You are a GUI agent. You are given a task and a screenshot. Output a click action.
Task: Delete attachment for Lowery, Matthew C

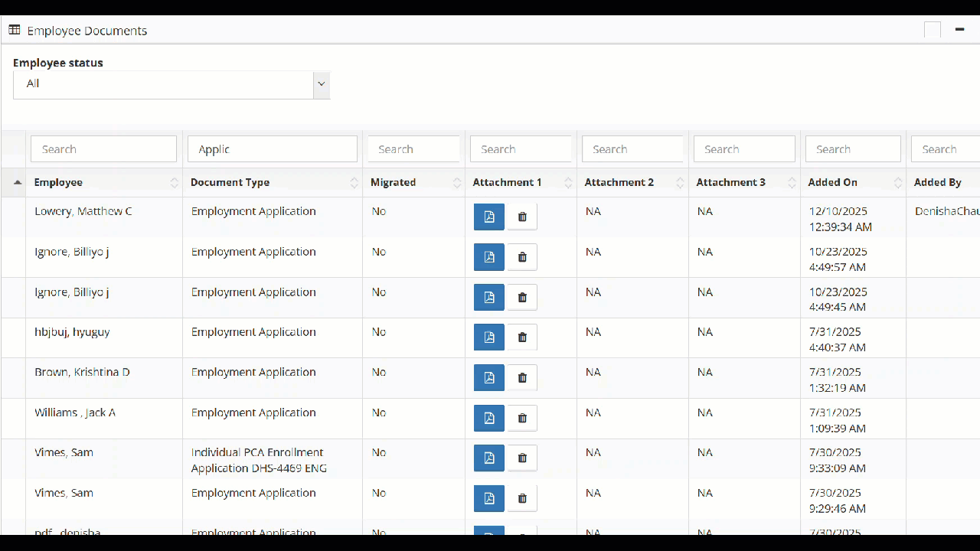522,217
